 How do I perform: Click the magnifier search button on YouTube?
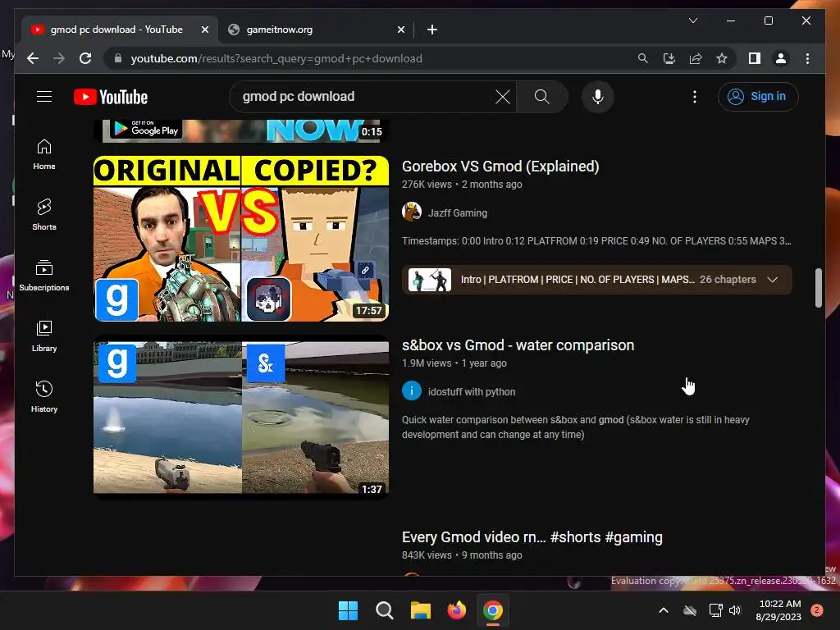pos(541,97)
